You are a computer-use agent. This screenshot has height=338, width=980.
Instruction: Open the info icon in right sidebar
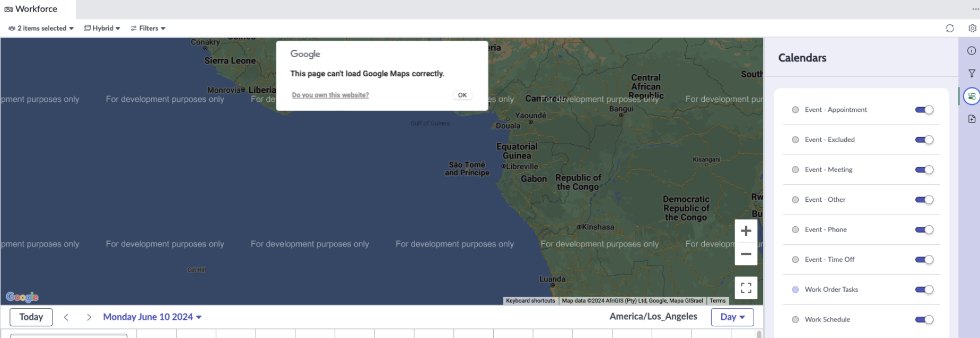972,51
